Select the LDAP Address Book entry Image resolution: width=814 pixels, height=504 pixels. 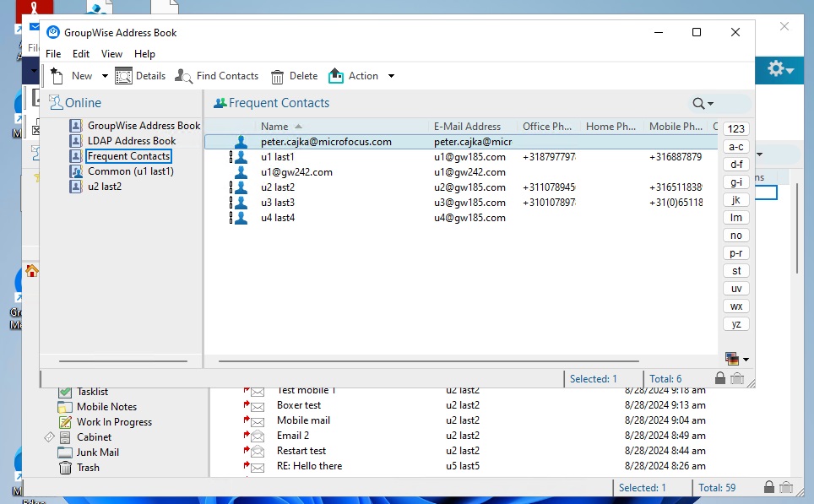tap(132, 141)
